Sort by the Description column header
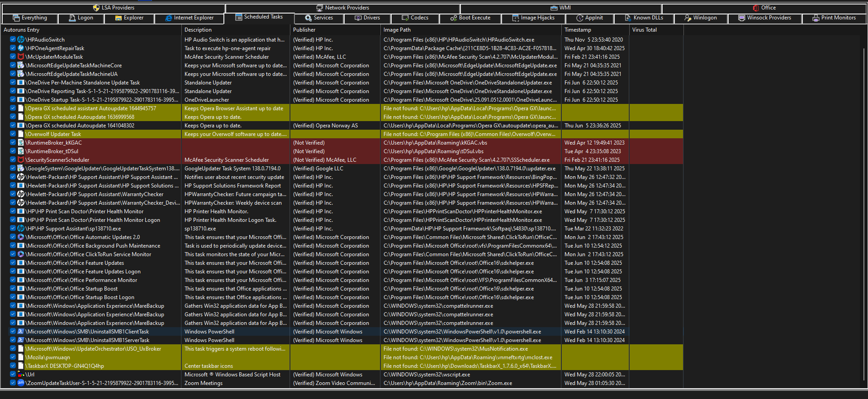The width and height of the screenshot is (868, 399). click(235, 30)
